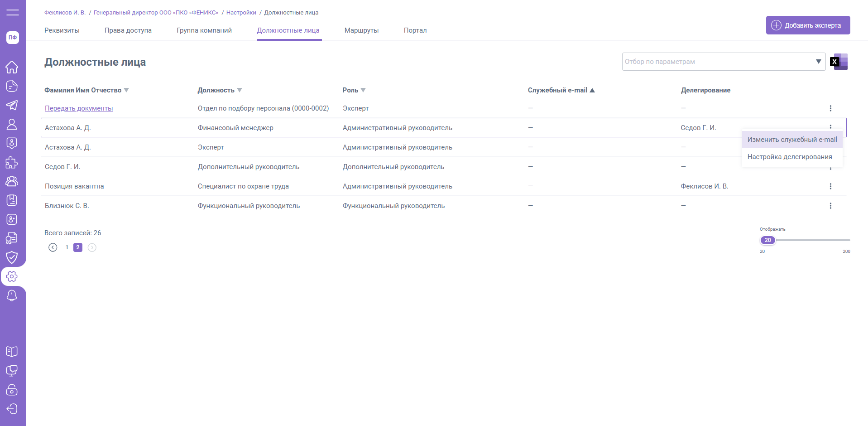Open the shield checkmark icon
This screenshot has height=426, width=868.
(x=12, y=257)
